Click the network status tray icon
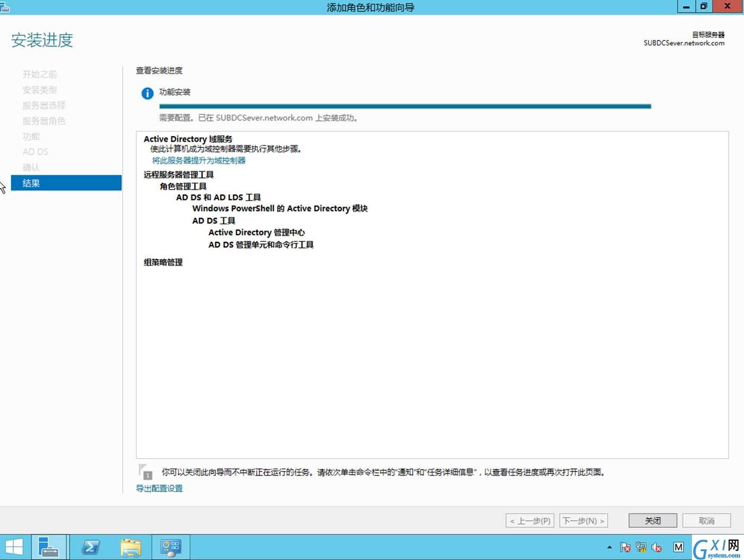 (x=641, y=547)
